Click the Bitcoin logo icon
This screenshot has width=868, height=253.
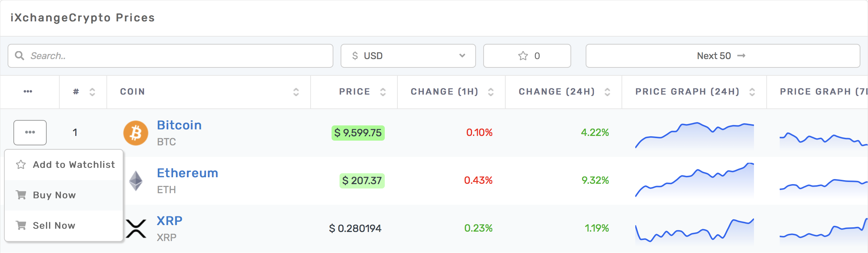coord(136,133)
